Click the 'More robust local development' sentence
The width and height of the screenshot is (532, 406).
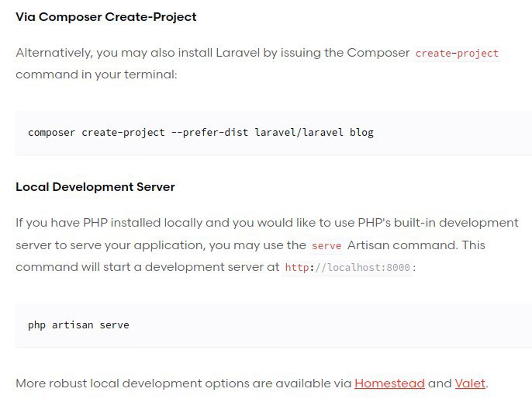tap(252, 383)
